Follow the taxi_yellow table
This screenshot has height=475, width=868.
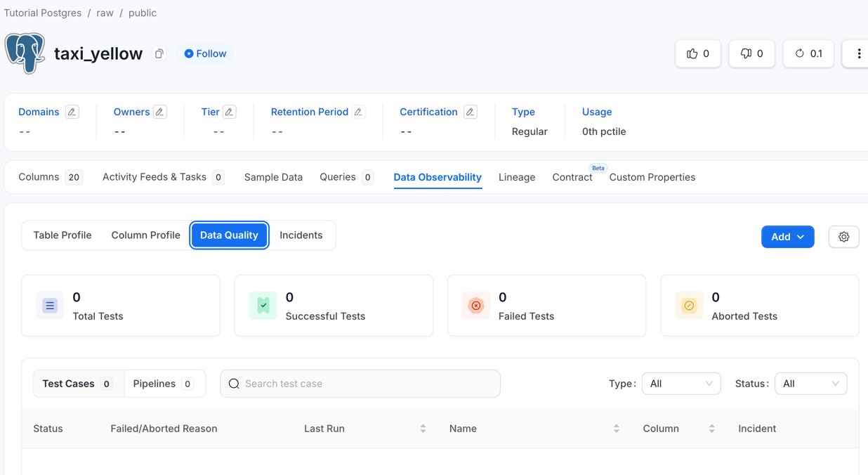[x=205, y=54]
